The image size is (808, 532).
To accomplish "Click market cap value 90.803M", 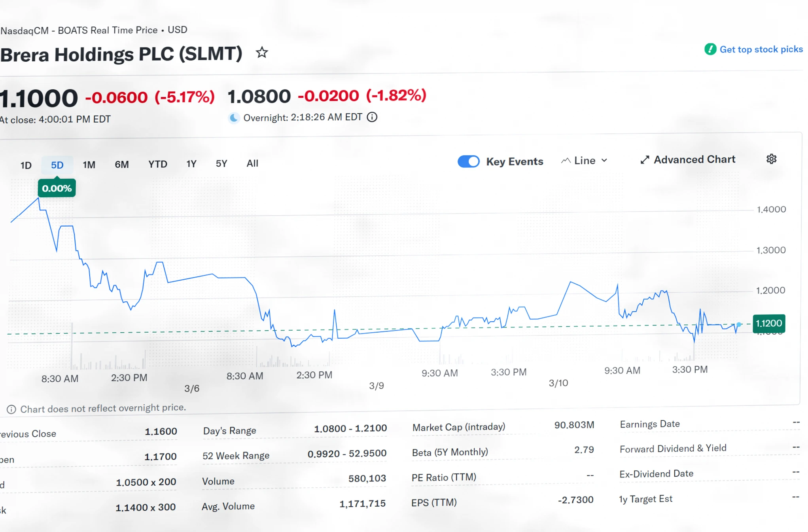I will click(574, 425).
